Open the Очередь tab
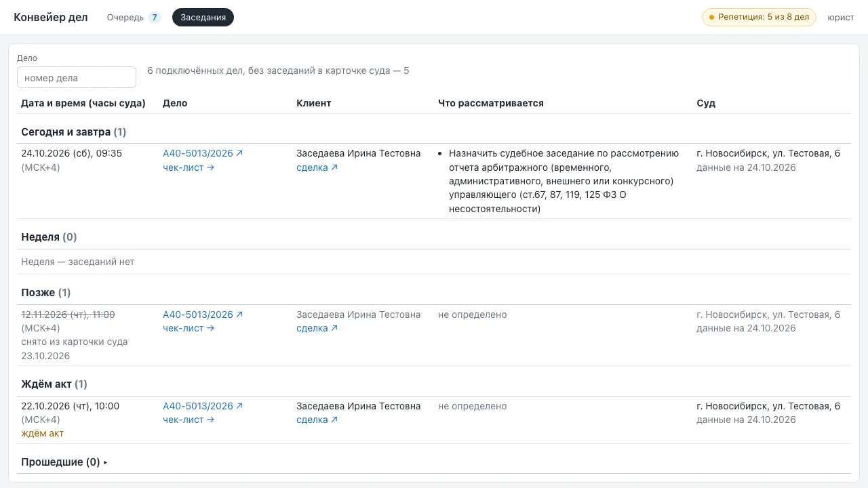The image size is (868, 488). point(133,17)
